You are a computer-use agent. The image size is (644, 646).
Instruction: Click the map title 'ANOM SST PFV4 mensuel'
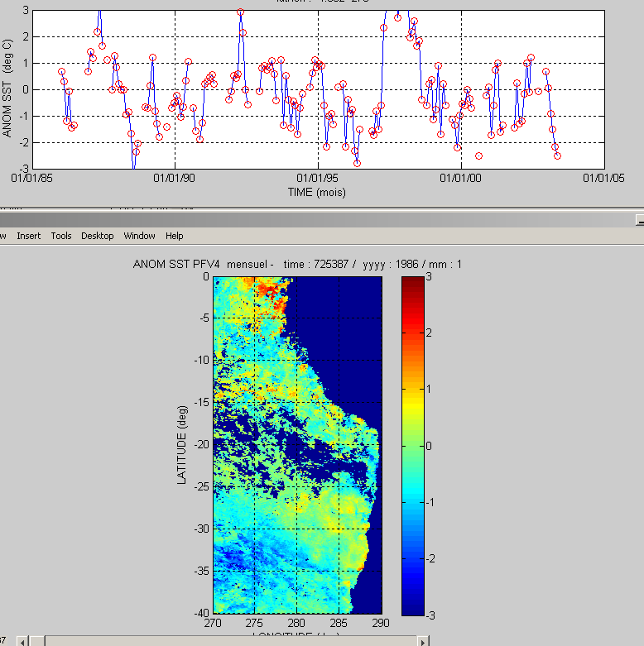204,265
